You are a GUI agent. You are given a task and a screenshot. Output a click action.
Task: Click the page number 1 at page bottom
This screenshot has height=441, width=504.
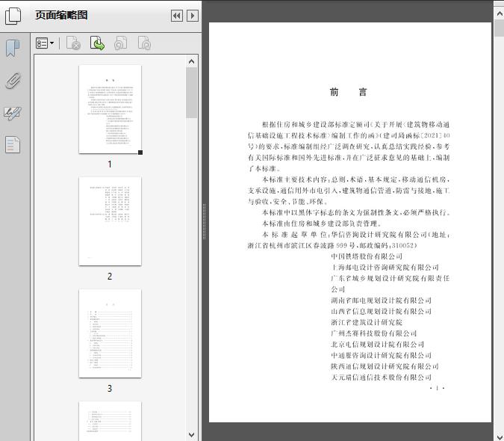click(x=437, y=388)
